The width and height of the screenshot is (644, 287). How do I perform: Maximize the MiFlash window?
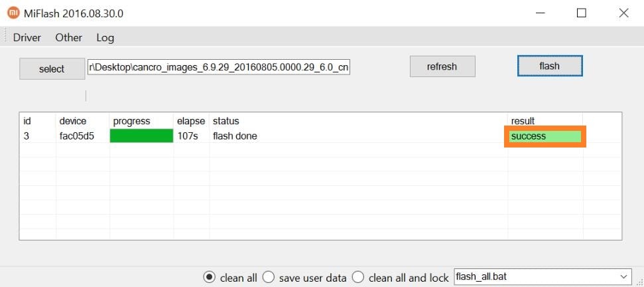582,13
